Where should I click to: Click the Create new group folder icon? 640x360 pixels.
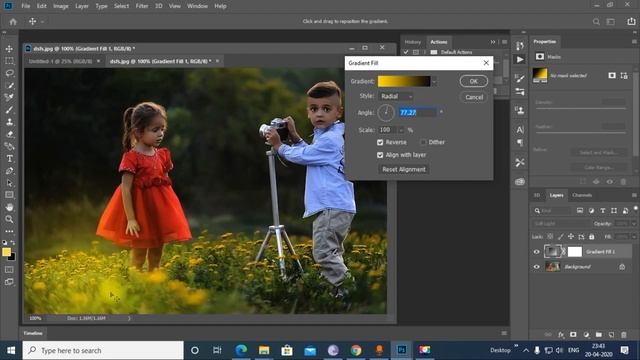point(598,335)
